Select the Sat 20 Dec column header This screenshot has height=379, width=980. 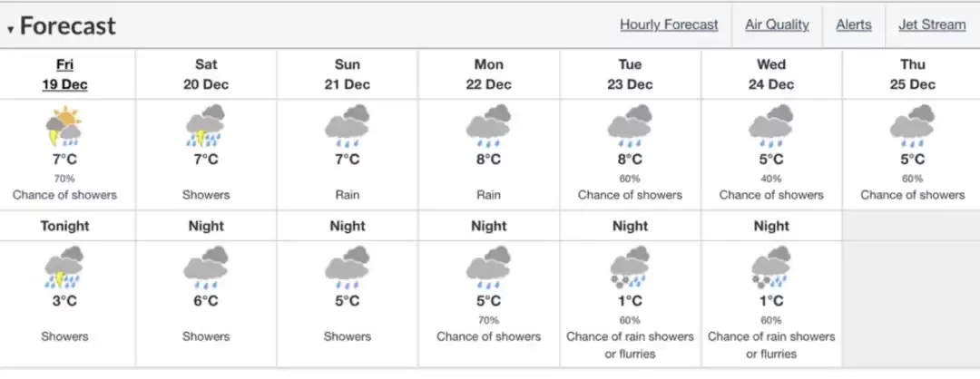[206, 74]
